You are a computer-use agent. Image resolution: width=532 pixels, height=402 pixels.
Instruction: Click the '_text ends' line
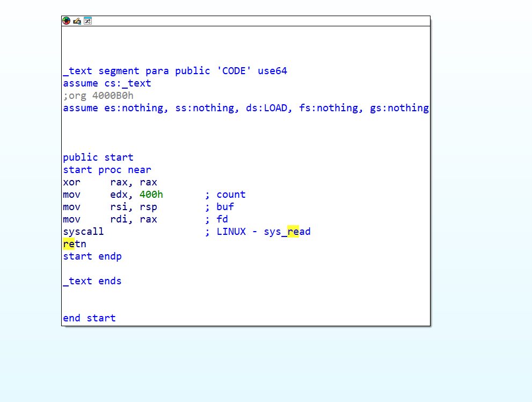point(92,281)
